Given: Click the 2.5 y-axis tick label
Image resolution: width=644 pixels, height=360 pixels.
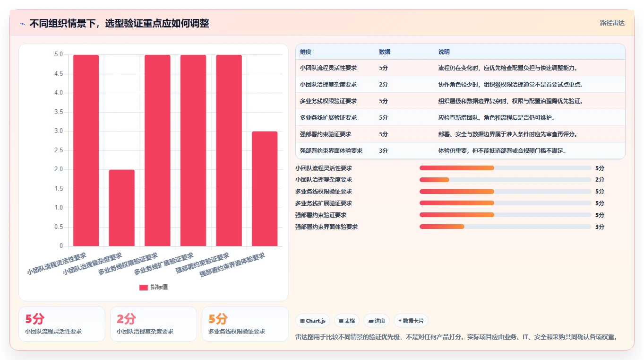Looking at the screenshot, I should pyautogui.click(x=59, y=150).
